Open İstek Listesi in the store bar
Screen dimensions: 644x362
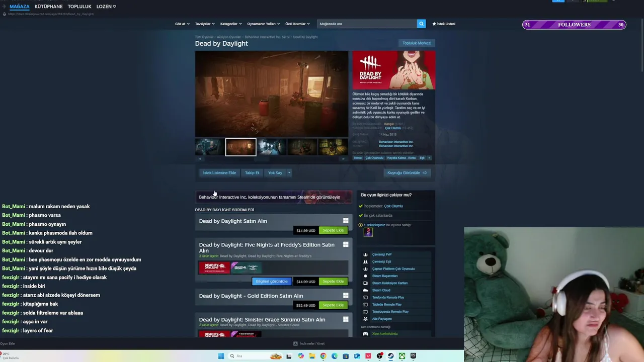click(x=444, y=24)
